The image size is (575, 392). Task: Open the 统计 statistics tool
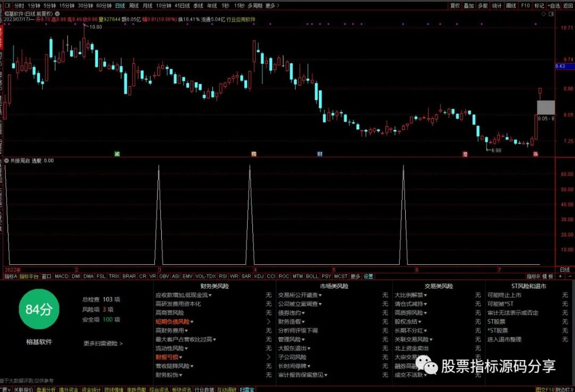(x=497, y=5)
